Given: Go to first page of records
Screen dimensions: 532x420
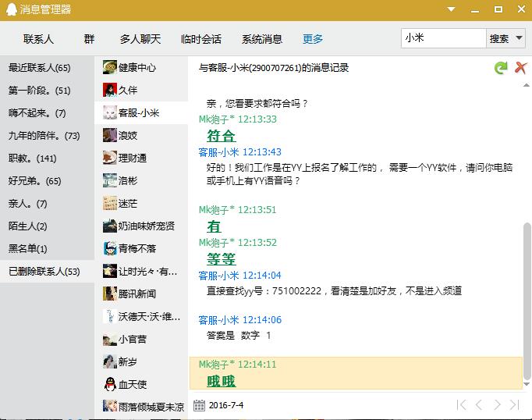Looking at the screenshot, I should (x=462, y=404).
